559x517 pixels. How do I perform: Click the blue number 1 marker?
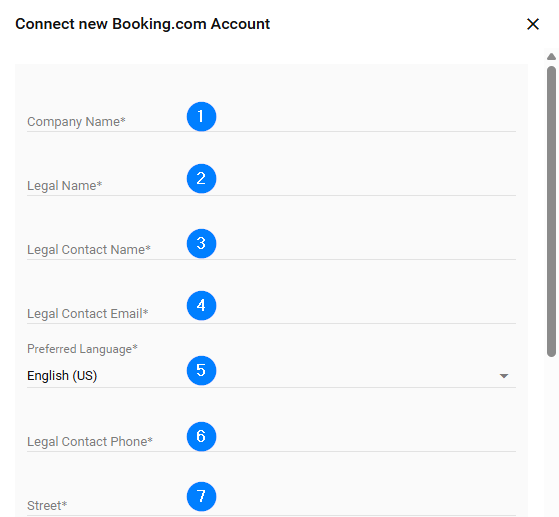pos(201,117)
